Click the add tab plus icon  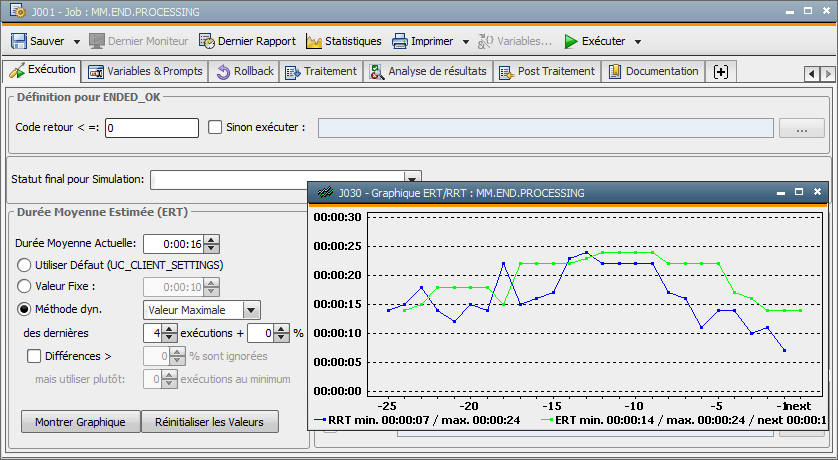click(x=720, y=72)
